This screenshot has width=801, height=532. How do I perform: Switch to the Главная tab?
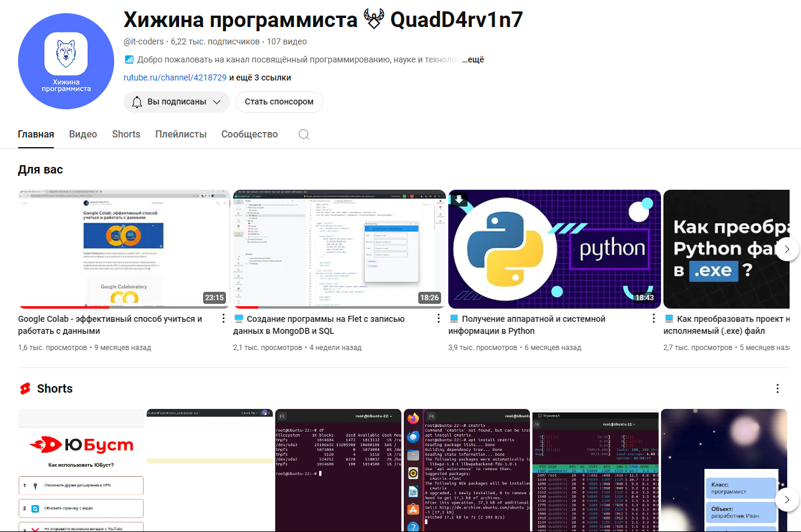[36, 135]
